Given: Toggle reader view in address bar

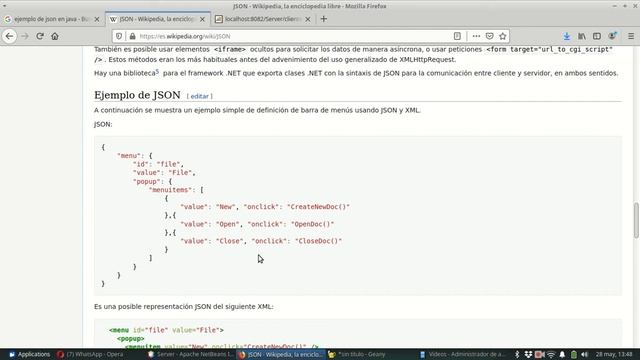Looking at the screenshot, I should pos(457,36).
